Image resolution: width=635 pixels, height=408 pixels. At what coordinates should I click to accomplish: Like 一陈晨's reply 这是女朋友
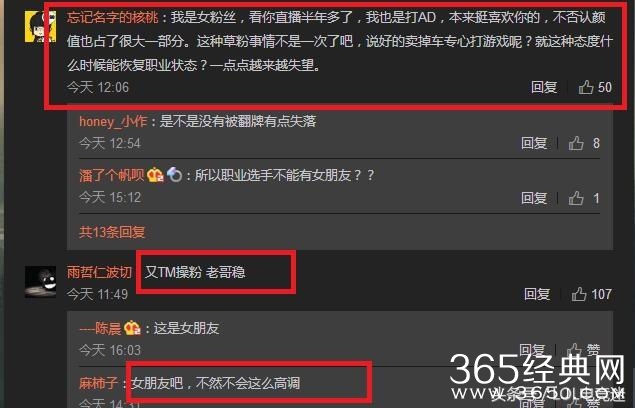583,350
